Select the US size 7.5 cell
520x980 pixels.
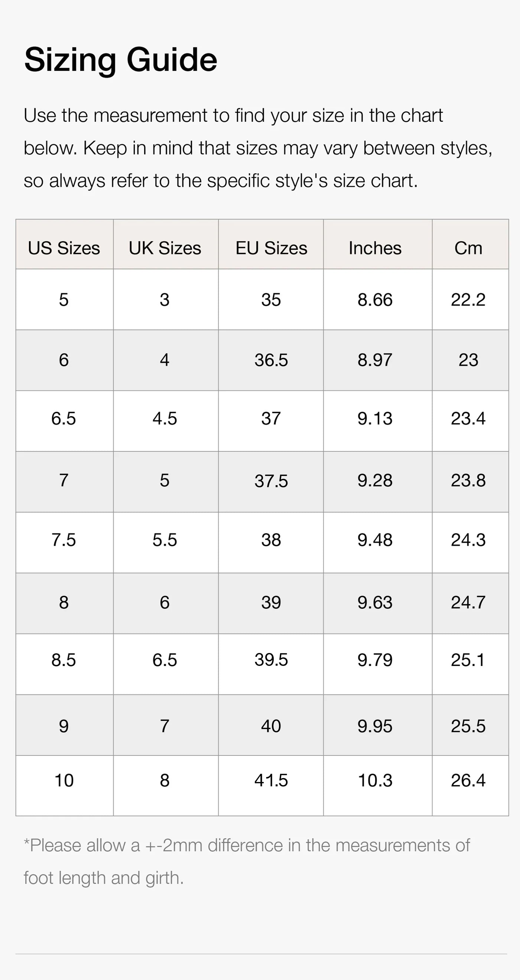tap(64, 540)
